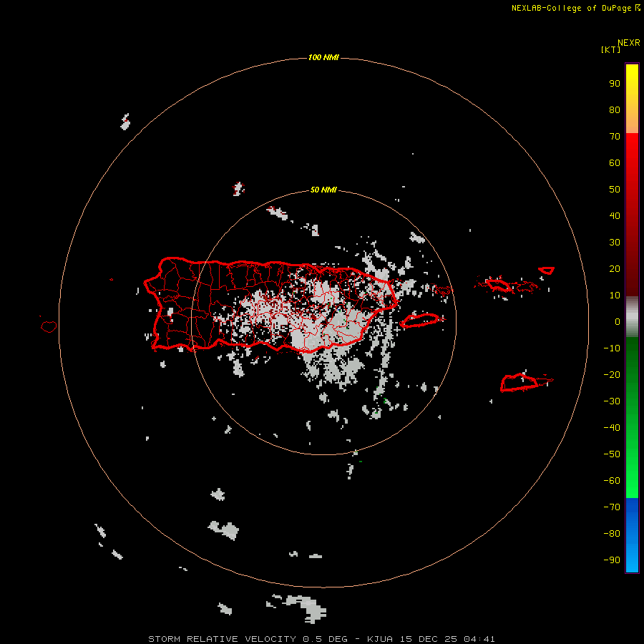Click the STORM RELATIVE VELOCITY product caption

pyautogui.click(x=321, y=639)
